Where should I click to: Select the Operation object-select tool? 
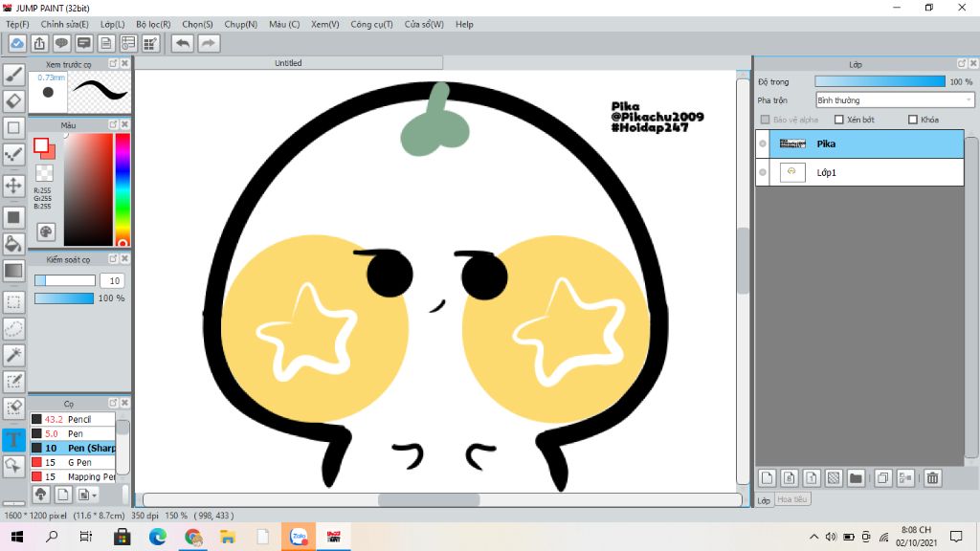click(x=13, y=466)
